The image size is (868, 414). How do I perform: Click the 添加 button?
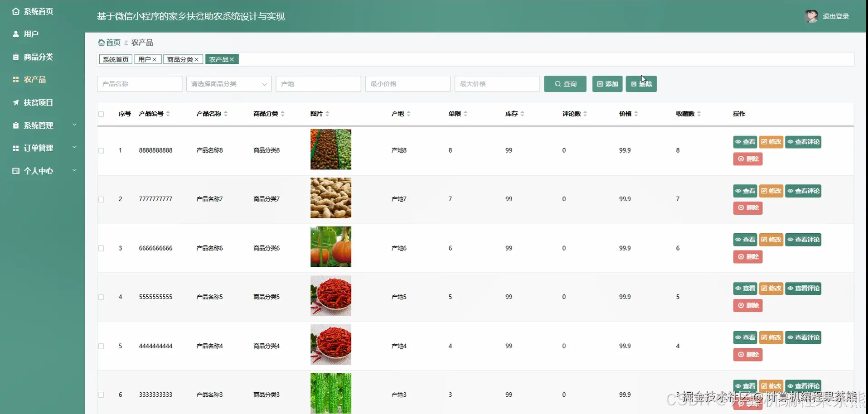point(607,84)
